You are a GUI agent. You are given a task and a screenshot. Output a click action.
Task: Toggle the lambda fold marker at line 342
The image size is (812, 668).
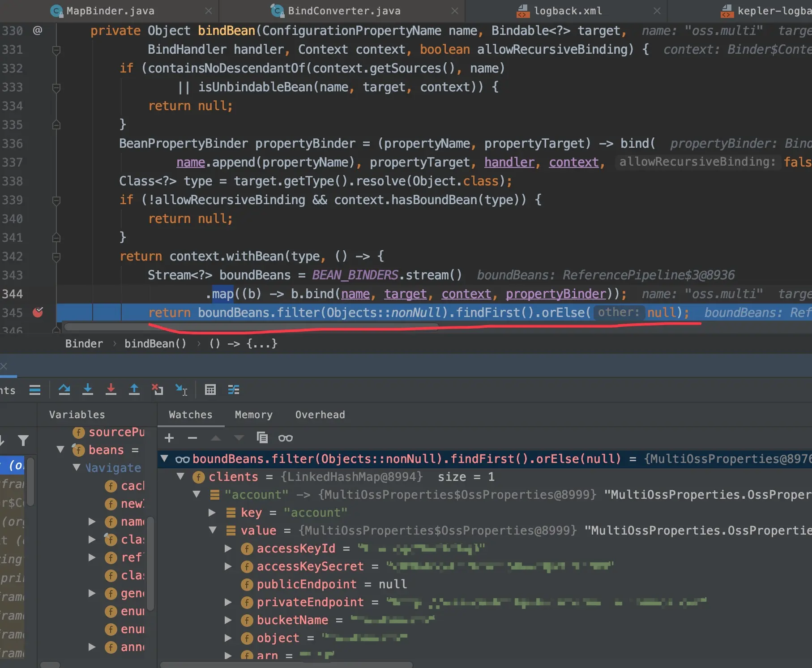pos(56,257)
